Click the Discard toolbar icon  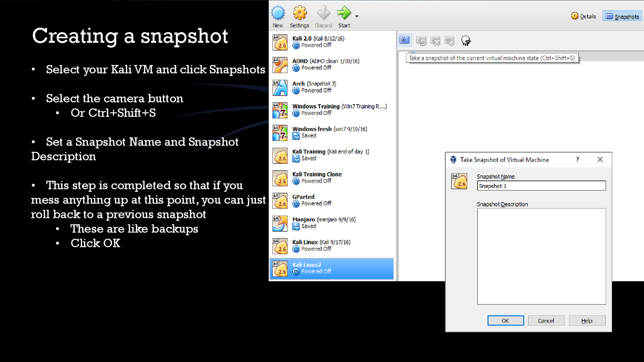pyautogui.click(x=323, y=13)
